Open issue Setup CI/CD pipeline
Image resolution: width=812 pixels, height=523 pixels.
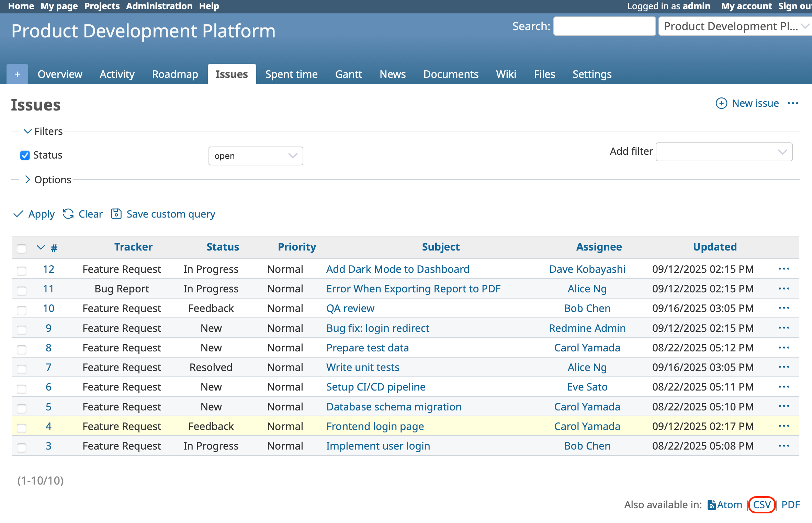click(x=375, y=387)
